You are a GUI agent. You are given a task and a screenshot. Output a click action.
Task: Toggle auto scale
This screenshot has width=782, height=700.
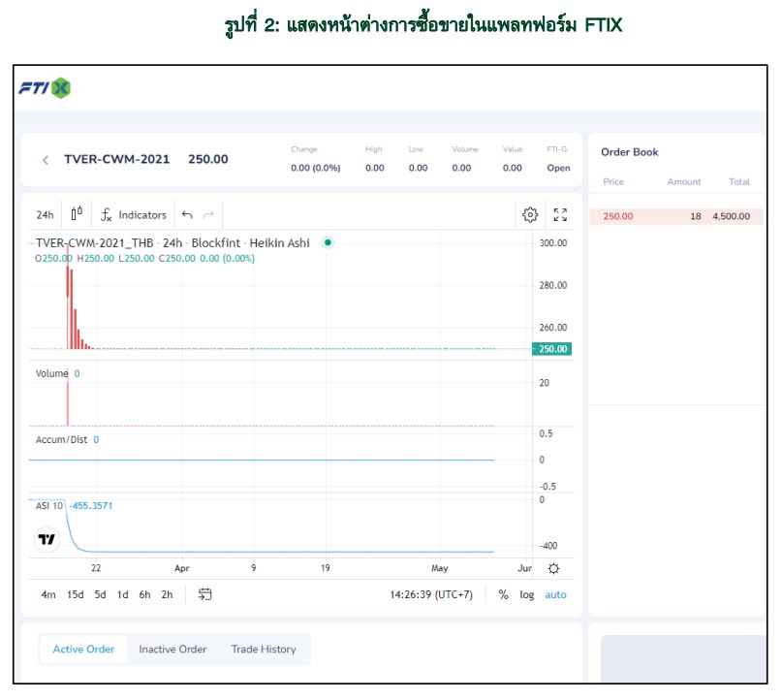tap(555, 594)
